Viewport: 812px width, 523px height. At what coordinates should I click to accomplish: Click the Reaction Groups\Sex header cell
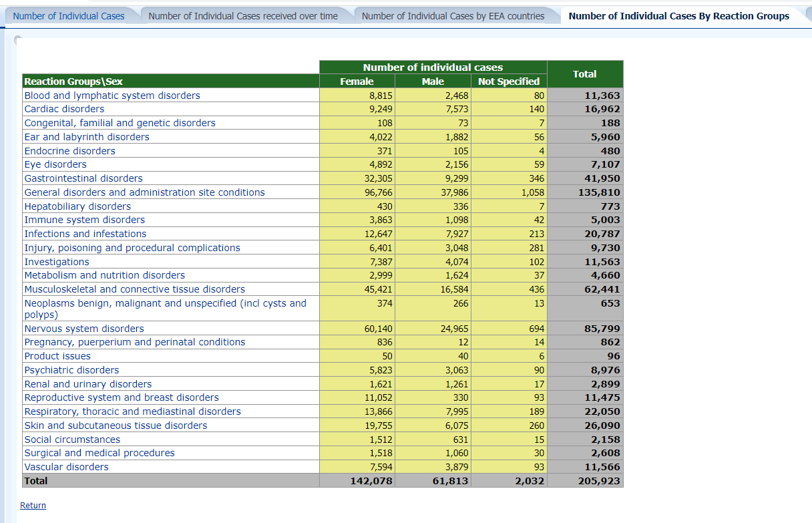[x=73, y=81]
